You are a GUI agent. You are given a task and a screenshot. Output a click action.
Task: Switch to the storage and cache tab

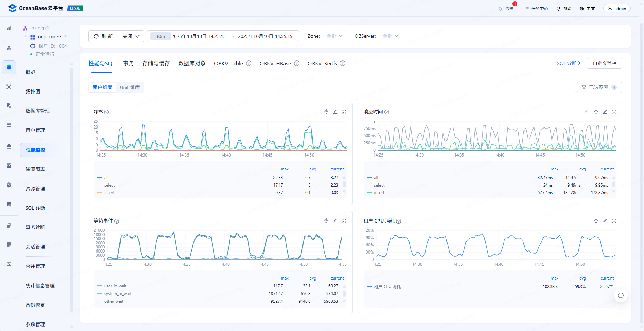156,63
